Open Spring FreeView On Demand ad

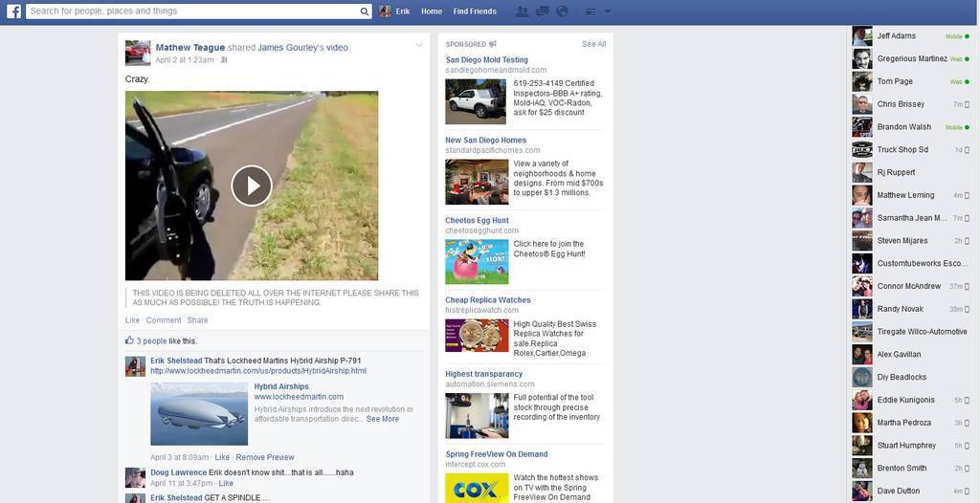pyautogui.click(x=497, y=454)
